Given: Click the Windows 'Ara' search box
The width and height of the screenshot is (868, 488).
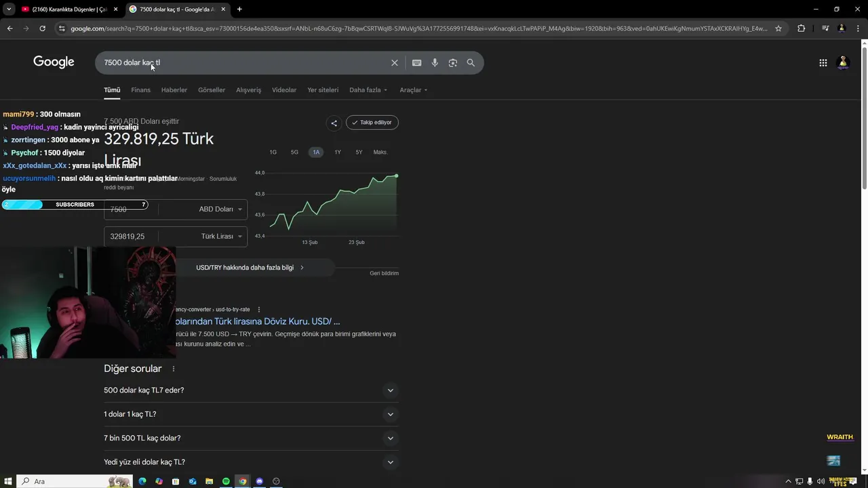Looking at the screenshot, I should point(73,481).
